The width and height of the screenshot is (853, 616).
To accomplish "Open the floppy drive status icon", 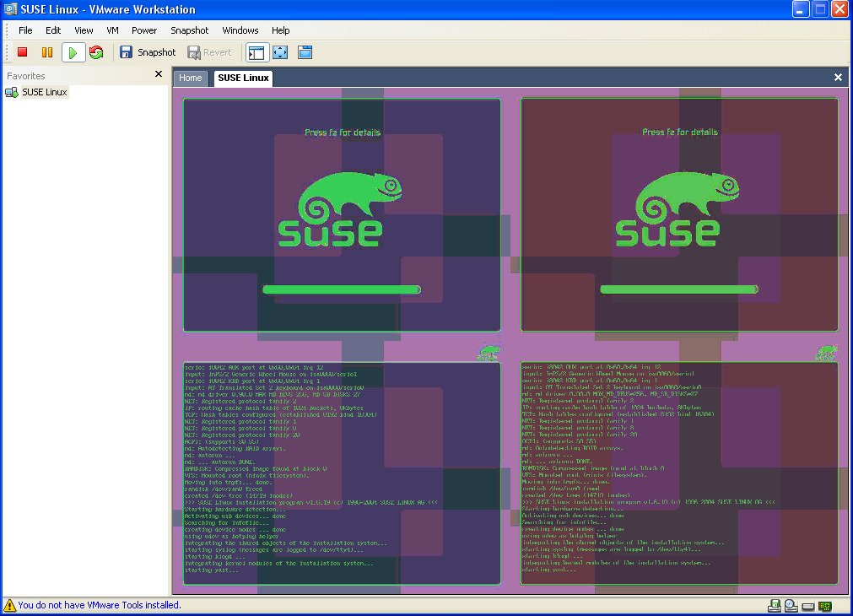I will [x=774, y=605].
